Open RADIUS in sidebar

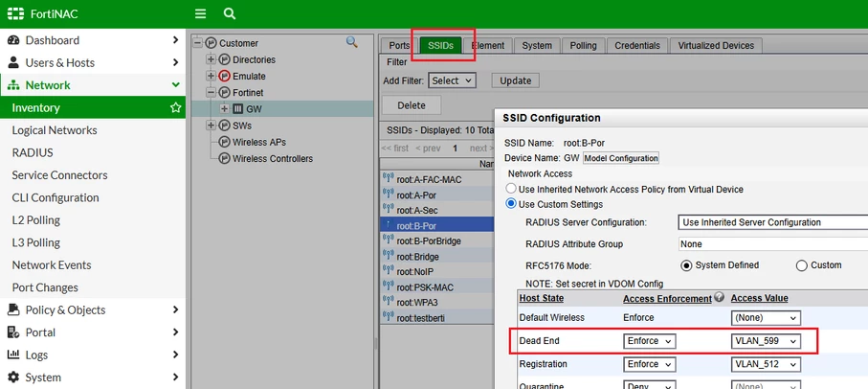pyautogui.click(x=33, y=153)
